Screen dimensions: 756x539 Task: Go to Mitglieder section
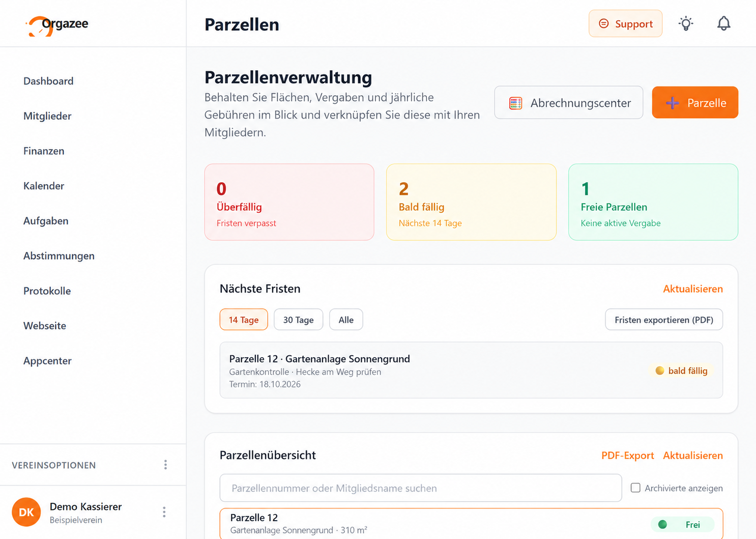pos(47,116)
